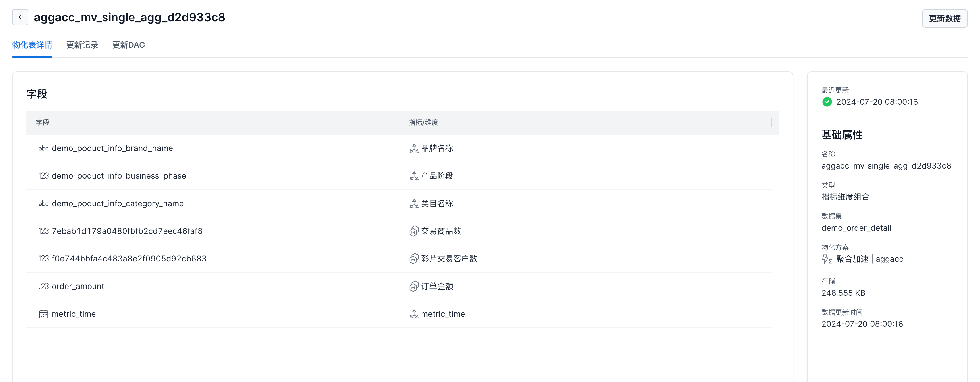Click the 字段 column header
Screen dimensions: 980x382
(43, 123)
